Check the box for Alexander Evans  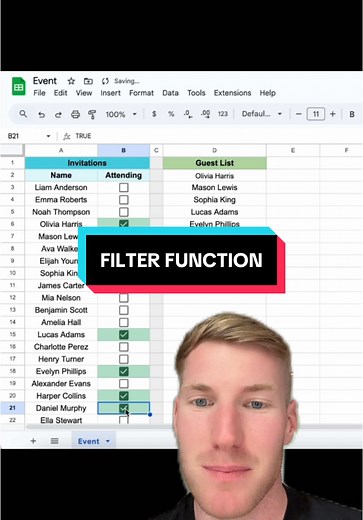tap(124, 383)
